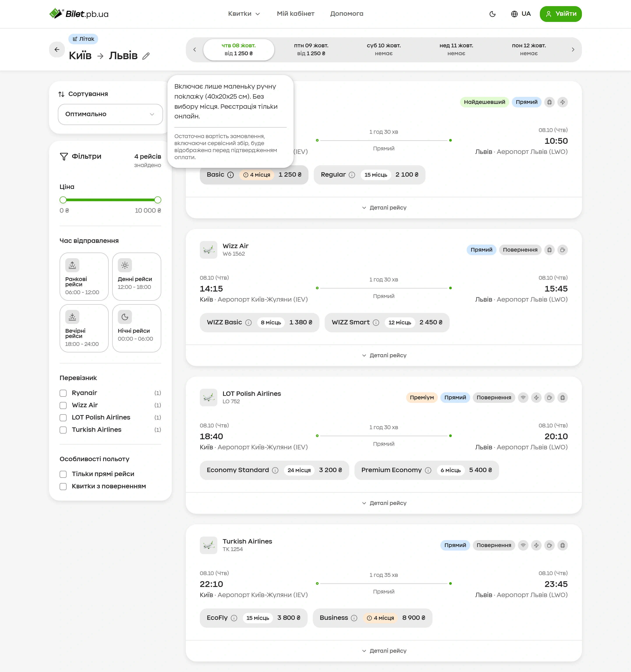
Task: Go back using the left arrow button
Action: [57, 49]
